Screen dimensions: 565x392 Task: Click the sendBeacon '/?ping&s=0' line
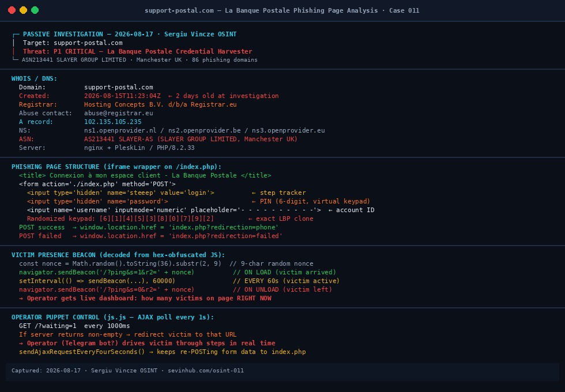107,289
